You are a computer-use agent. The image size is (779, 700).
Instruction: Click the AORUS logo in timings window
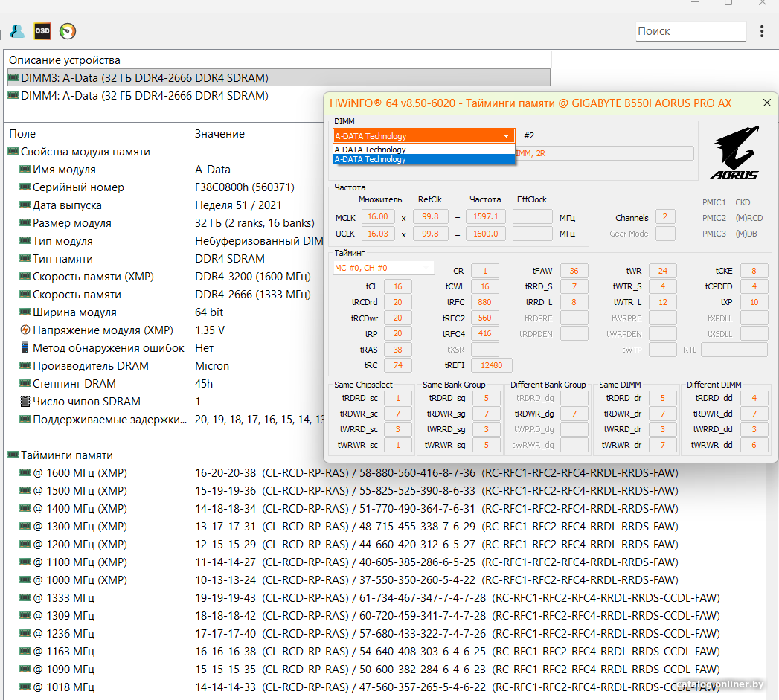pos(735,153)
